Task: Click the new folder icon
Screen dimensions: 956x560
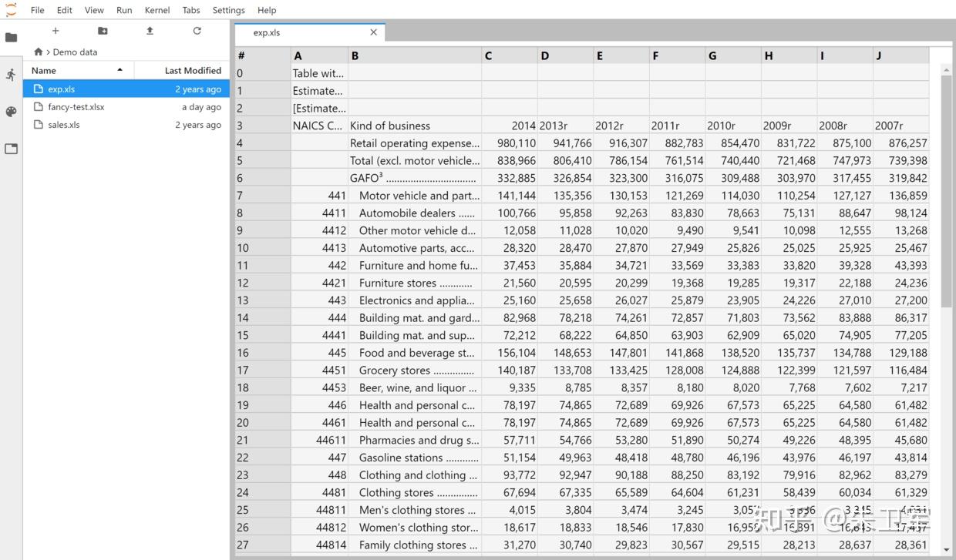Action: click(x=103, y=30)
